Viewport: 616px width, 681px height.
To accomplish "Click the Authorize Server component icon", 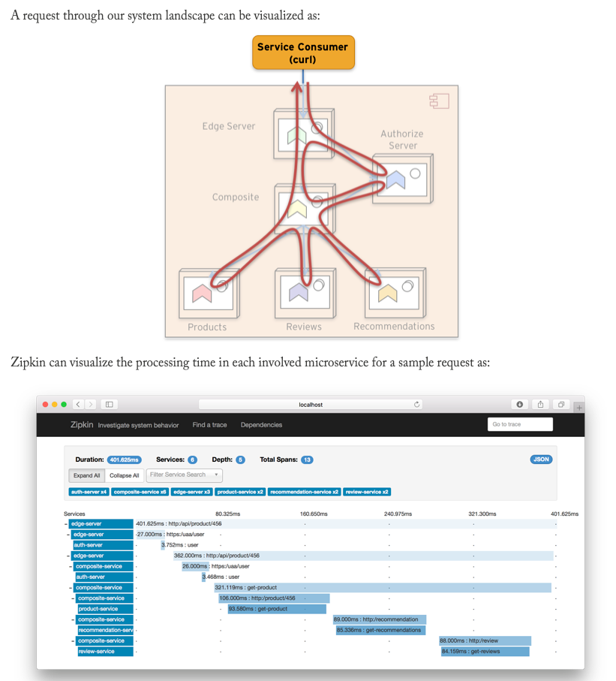I will [402, 179].
